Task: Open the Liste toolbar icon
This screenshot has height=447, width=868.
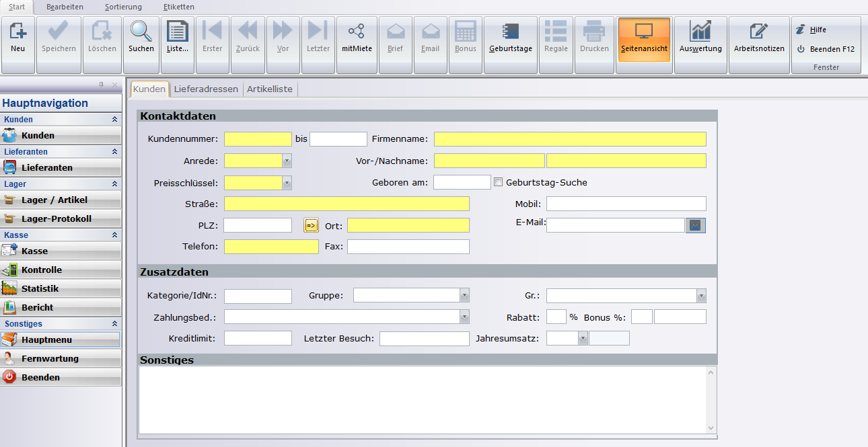Action: [178, 37]
